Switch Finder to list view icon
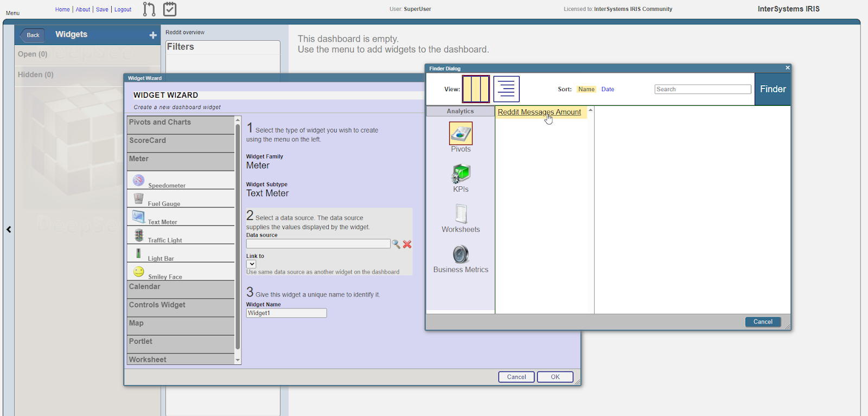This screenshot has width=868, height=416. (506, 89)
